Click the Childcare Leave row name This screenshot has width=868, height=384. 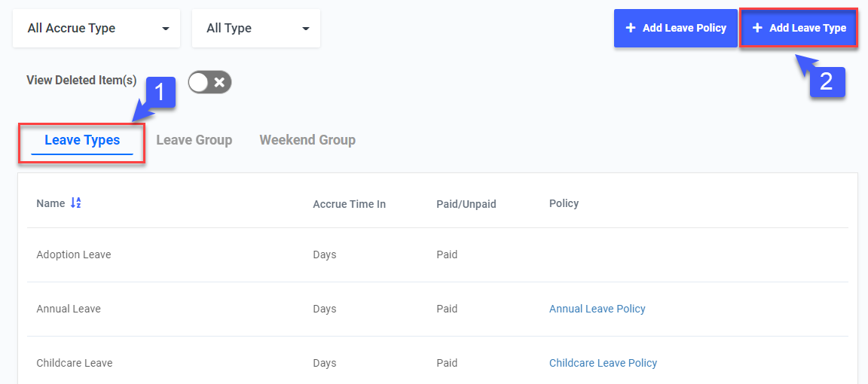click(x=75, y=363)
